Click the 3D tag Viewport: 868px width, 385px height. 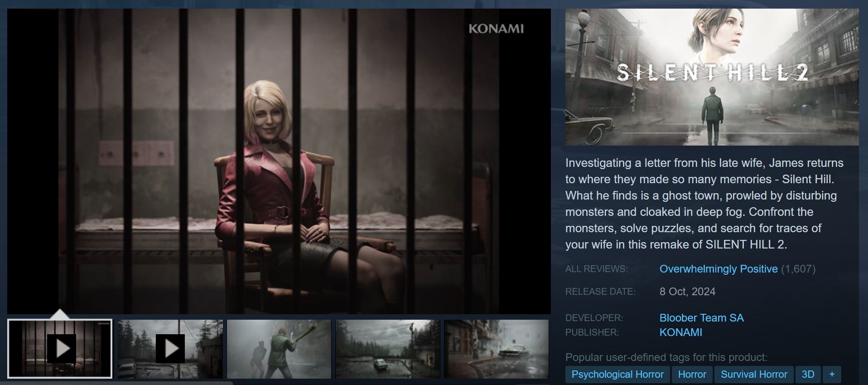point(808,375)
